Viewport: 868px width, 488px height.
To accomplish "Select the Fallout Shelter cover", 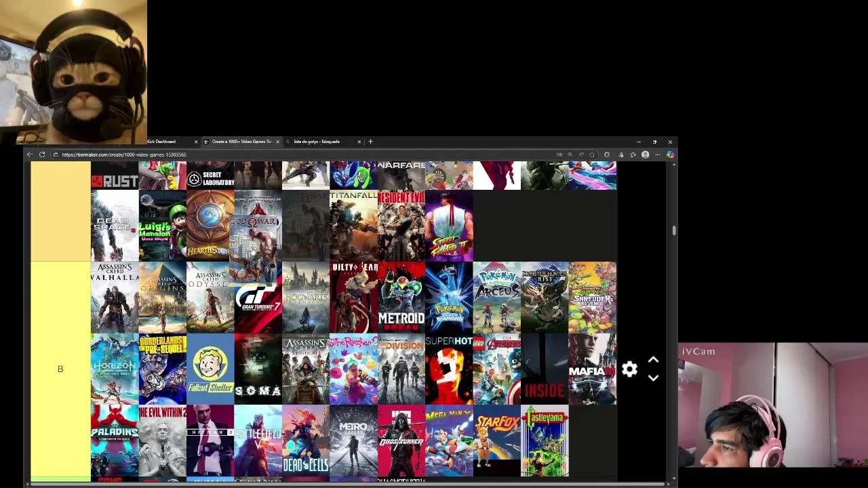I will point(210,369).
